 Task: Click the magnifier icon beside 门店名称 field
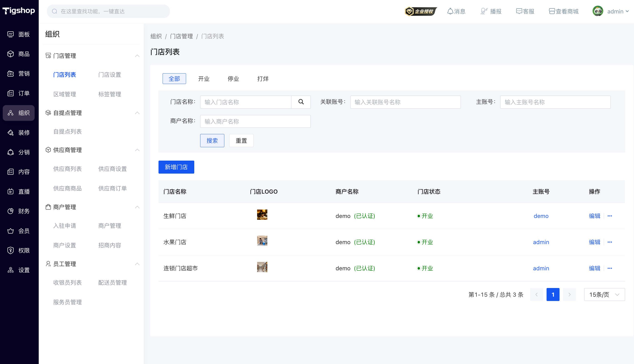click(x=301, y=102)
